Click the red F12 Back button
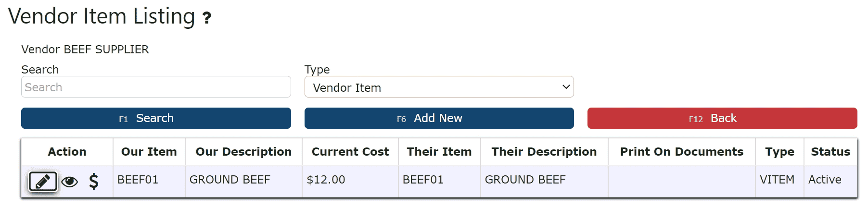The height and width of the screenshot is (208, 868). click(722, 118)
